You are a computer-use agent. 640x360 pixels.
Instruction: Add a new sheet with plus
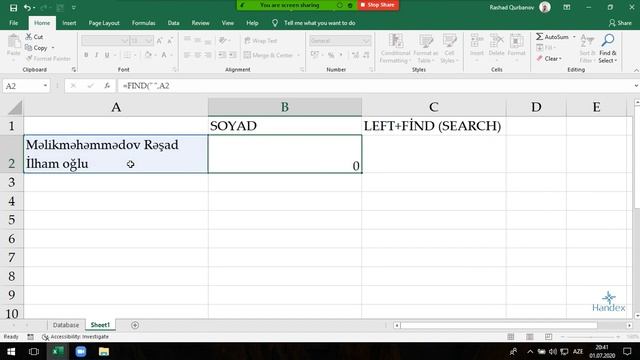[x=135, y=325]
